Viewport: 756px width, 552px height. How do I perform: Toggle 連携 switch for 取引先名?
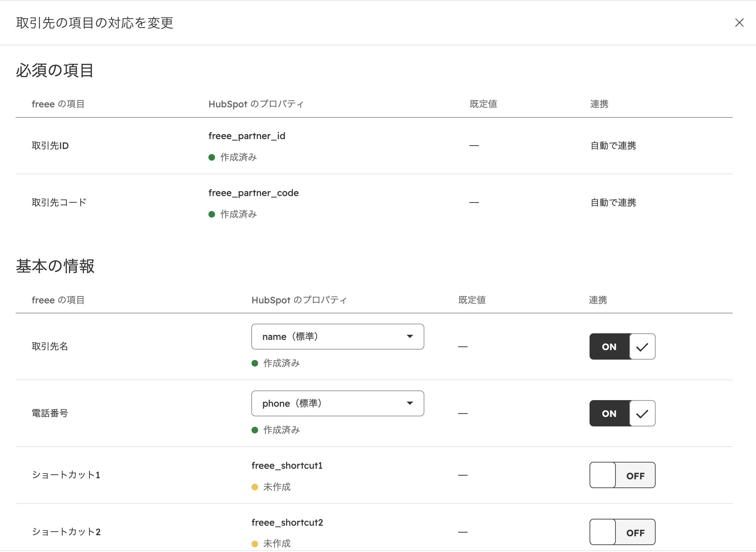tap(622, 346)
